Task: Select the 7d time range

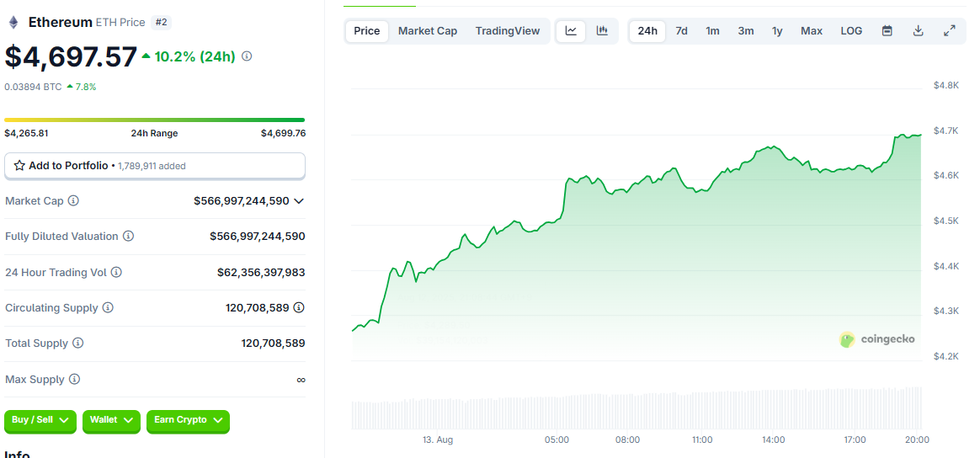Action: click(x=681, y=30)
